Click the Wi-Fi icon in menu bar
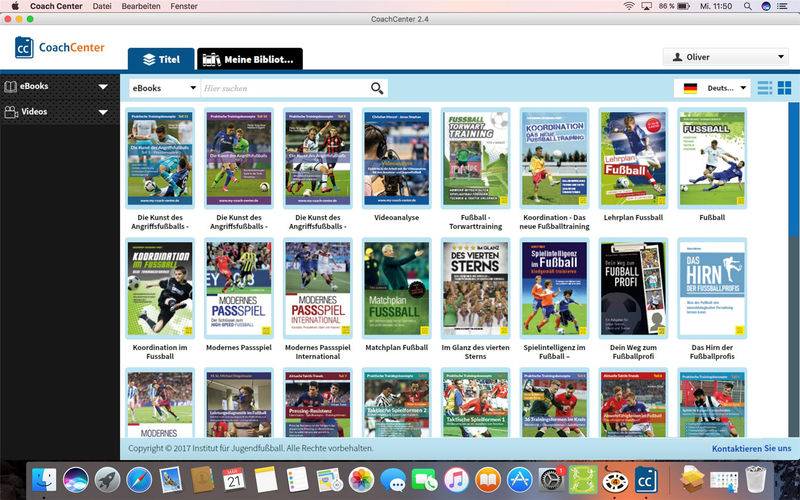Screen dimensions: 800x500 629,6
